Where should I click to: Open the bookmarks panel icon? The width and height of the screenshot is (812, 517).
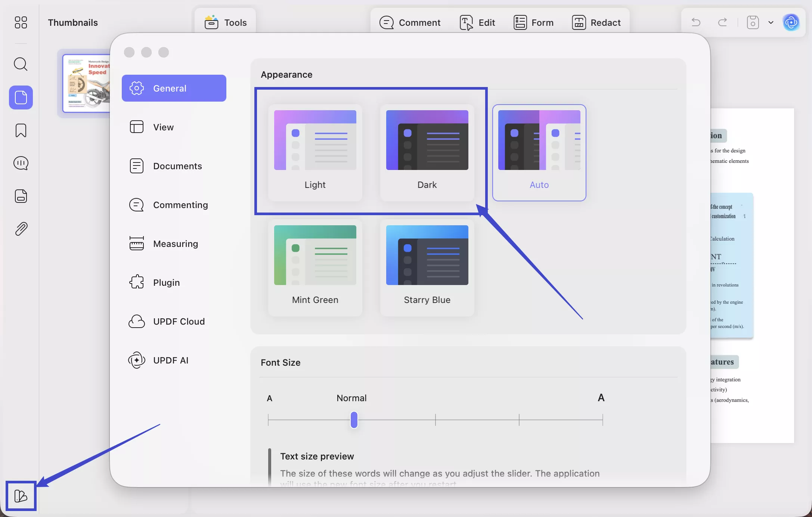click(21, 130)
